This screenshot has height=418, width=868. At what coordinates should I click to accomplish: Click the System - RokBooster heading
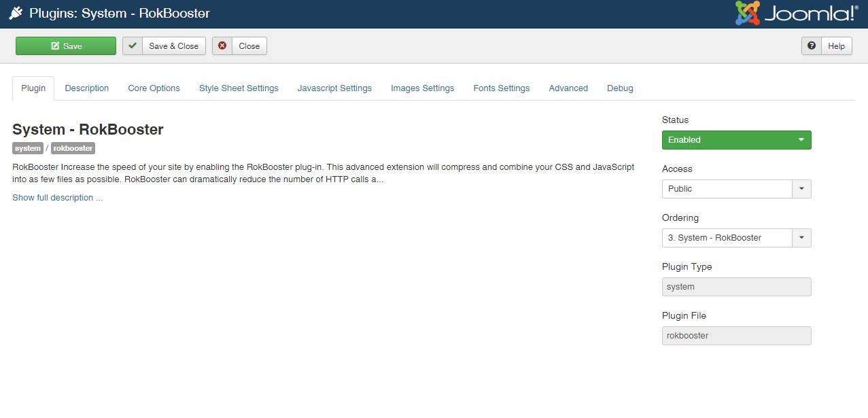coord(88,129)
